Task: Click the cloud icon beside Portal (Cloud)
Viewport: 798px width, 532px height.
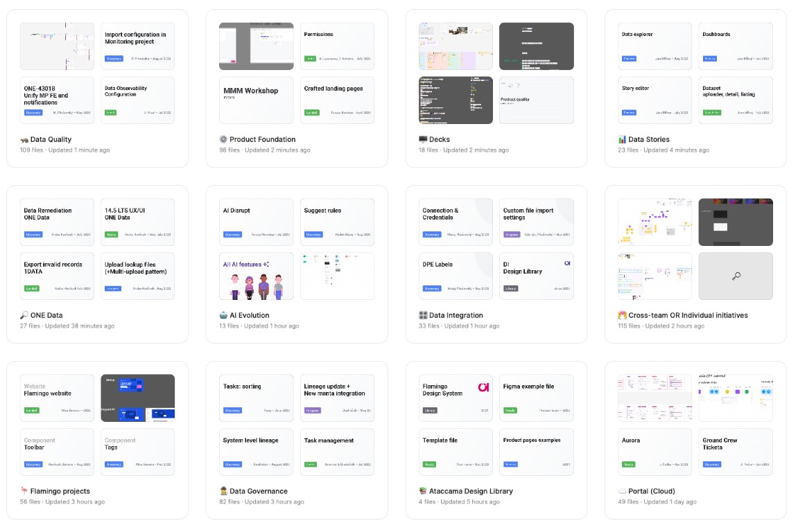Action: (x=622, y=491)
